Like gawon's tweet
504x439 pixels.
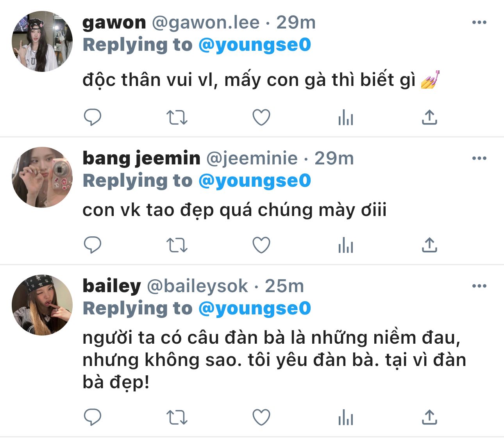[261, 117]
